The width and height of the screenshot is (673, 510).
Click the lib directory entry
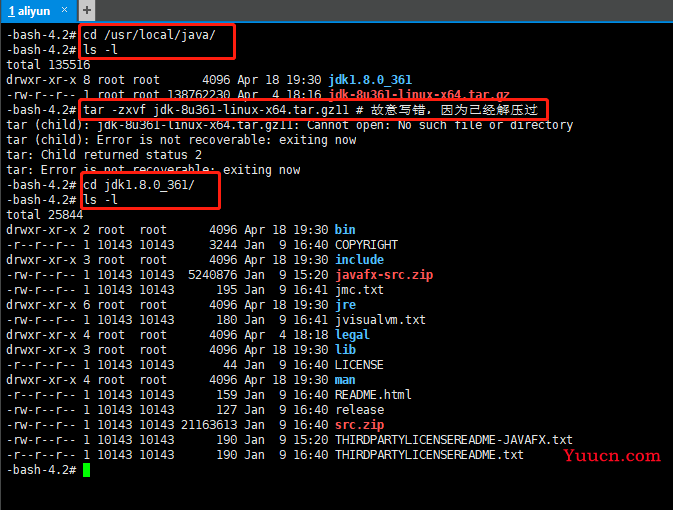(x=346, y=350)
